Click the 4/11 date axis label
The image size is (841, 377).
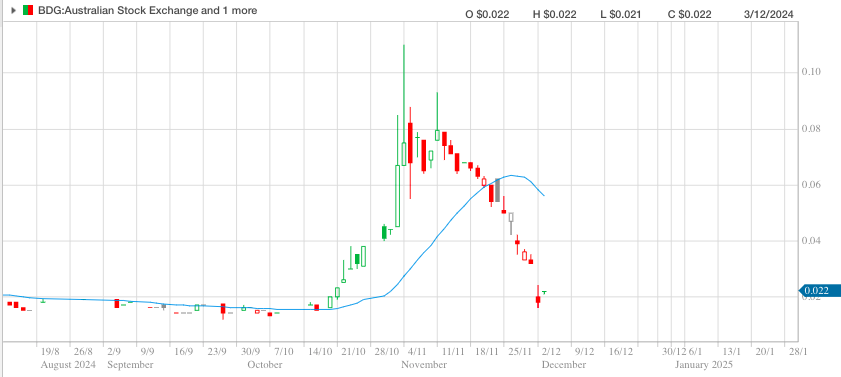[x=417, y=352]
